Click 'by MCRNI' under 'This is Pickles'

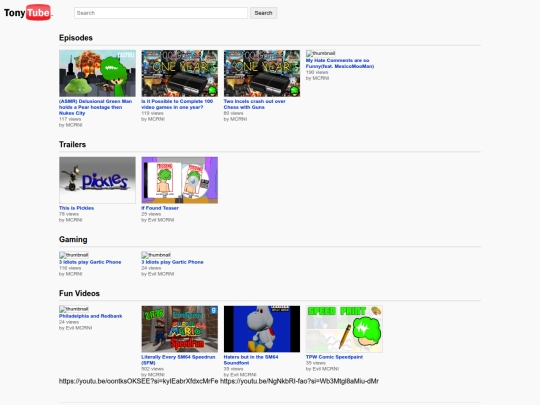tap(71, 220)
